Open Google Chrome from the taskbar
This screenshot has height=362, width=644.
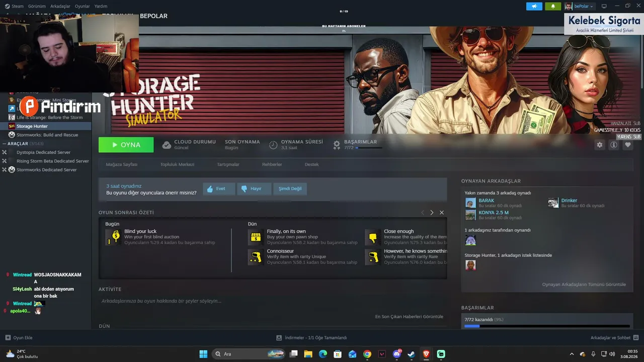[x=367, y=354]
